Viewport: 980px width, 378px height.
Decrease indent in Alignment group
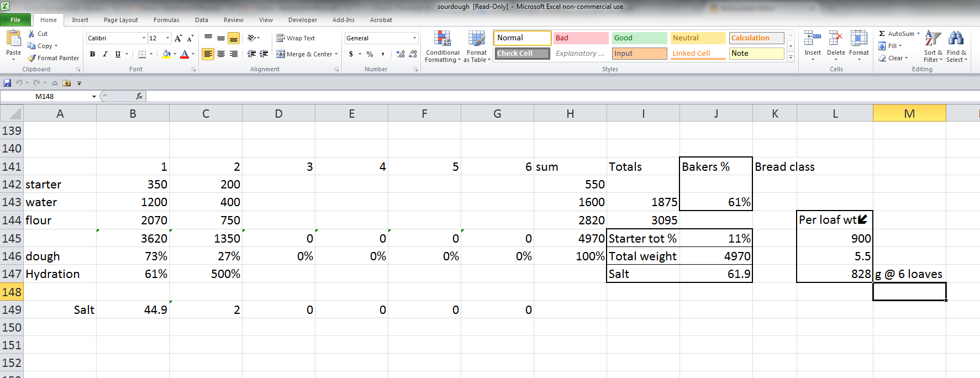coord(251,54)
